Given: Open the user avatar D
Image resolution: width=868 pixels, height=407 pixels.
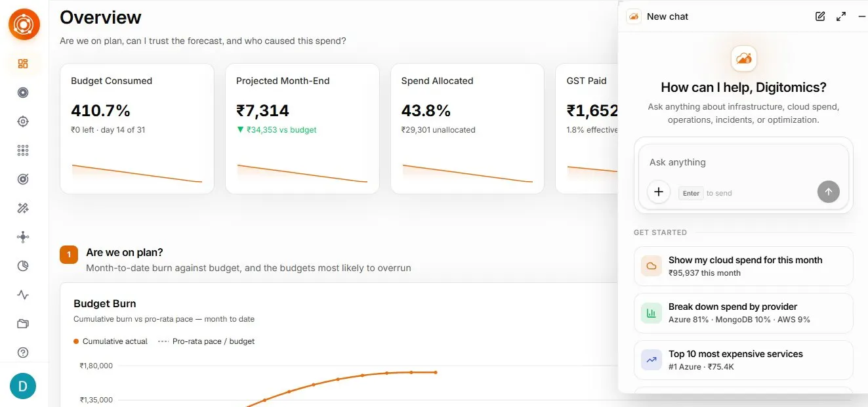Looking at the screenshot, I should 23,387.
